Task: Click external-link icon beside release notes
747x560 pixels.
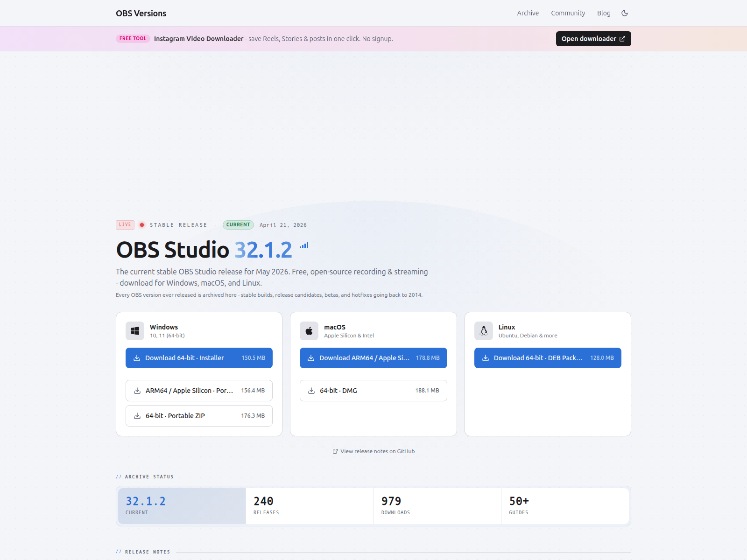Action: coord(335,451)
